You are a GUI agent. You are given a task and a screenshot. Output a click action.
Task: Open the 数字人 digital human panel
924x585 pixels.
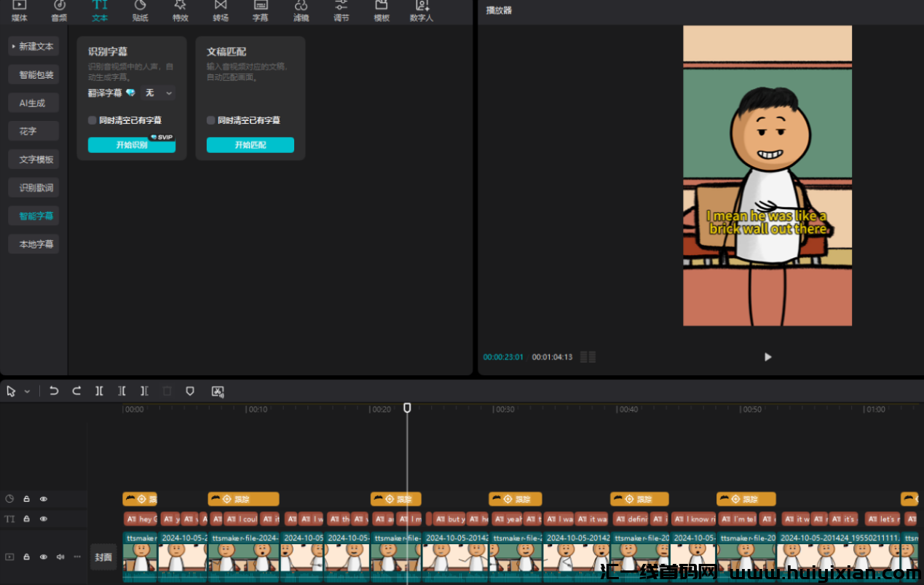pos(421,11)
